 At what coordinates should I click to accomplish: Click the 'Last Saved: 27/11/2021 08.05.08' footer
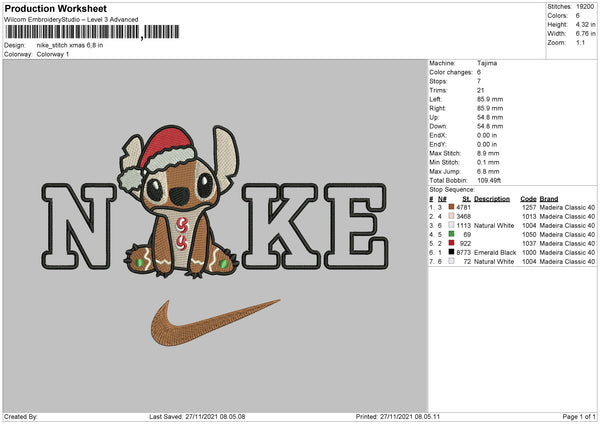tap(197, 416)
